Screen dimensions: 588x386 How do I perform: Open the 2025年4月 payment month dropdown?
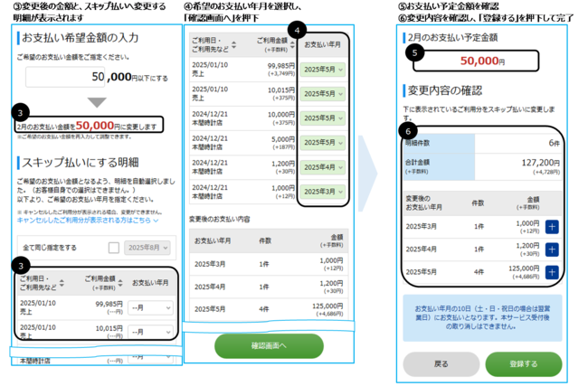click(323, 167)
